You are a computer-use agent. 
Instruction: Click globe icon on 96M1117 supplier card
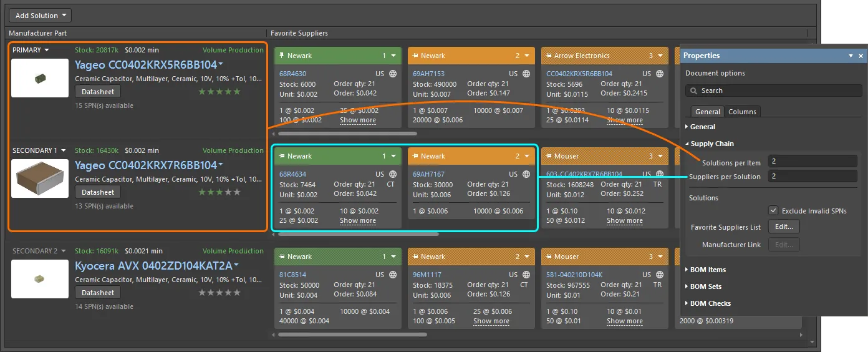(526, 275)
